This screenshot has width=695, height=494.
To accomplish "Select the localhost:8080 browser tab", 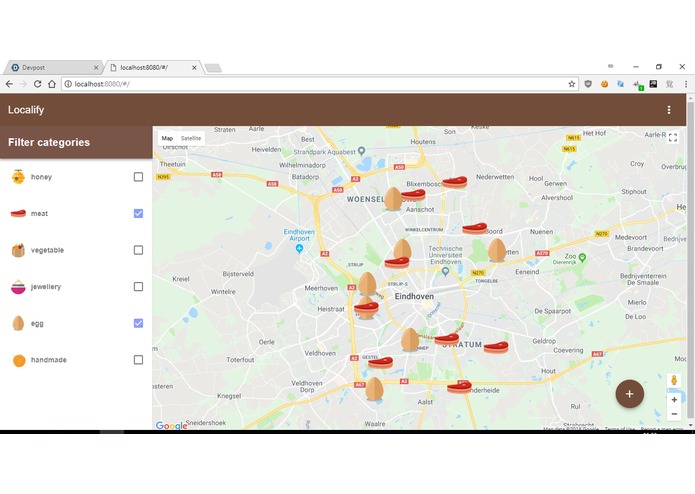I will [x=152, y=67].
